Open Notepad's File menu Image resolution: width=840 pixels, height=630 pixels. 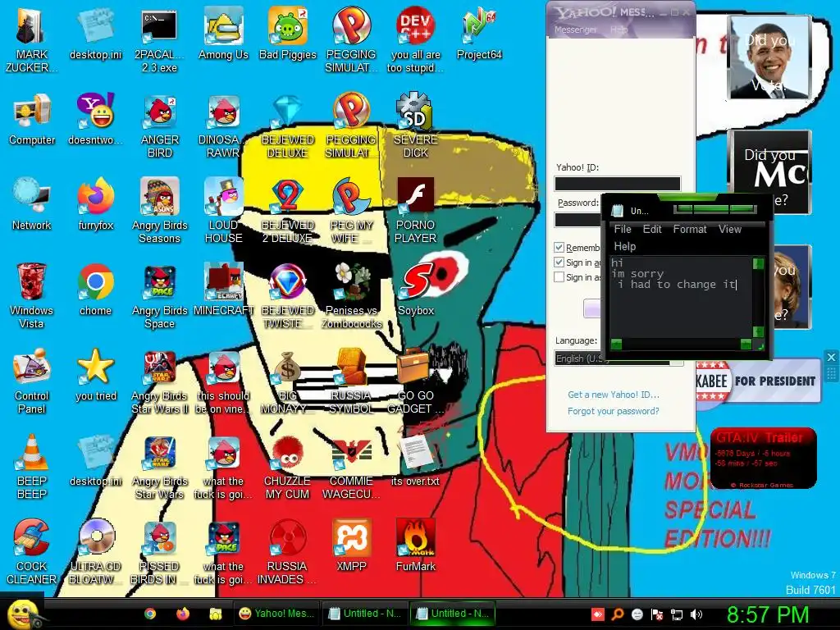pos(623,230)
